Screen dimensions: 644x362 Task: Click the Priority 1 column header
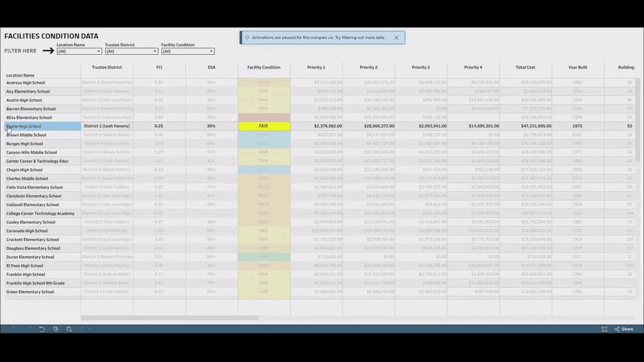[316, 67]
